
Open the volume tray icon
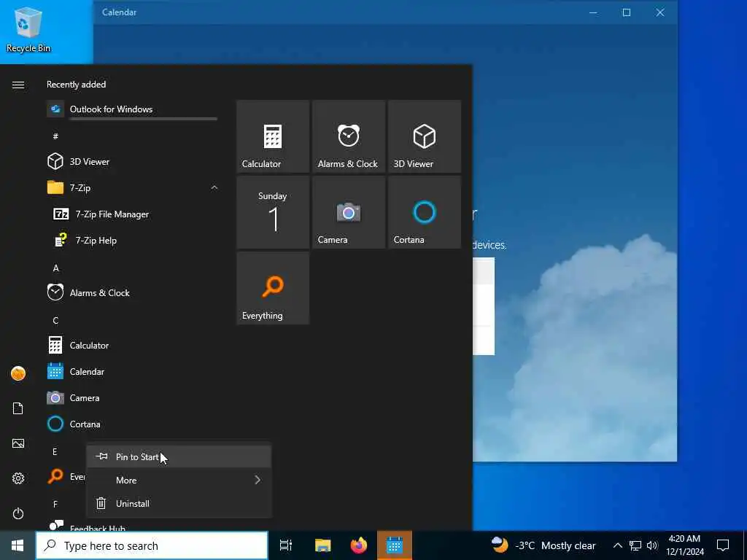coord(652,545)
